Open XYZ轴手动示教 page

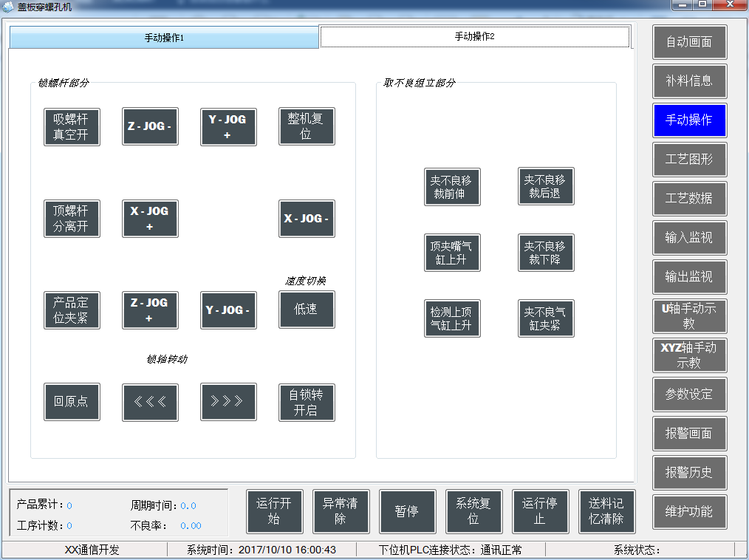coord(689,355)
